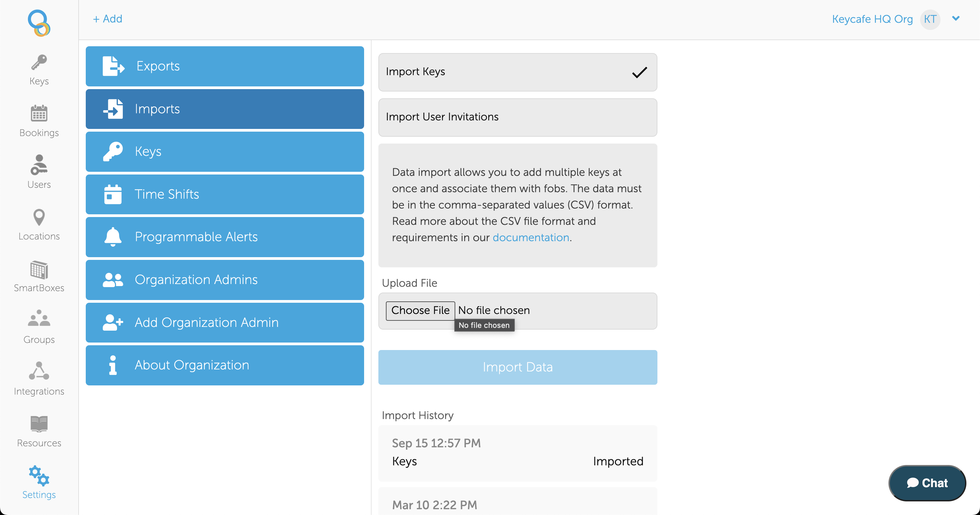Open the Locations pin icon
980x515 pixels.
pos(39,217)
